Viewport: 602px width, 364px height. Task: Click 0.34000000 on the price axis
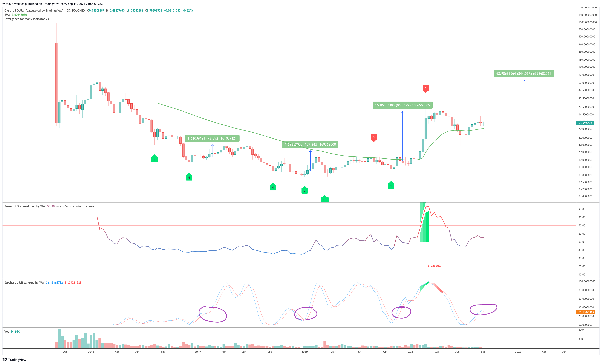pyautogui.click(x=585, y=196)
